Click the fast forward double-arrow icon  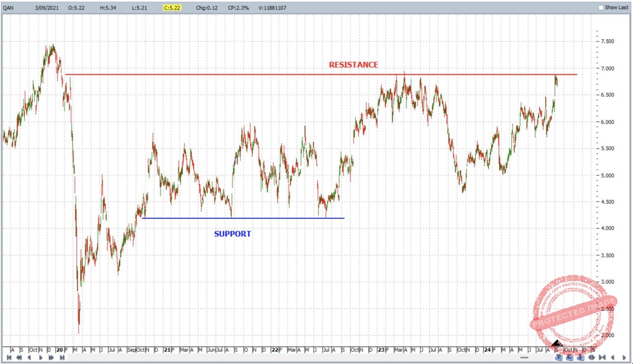click(51, 357)
